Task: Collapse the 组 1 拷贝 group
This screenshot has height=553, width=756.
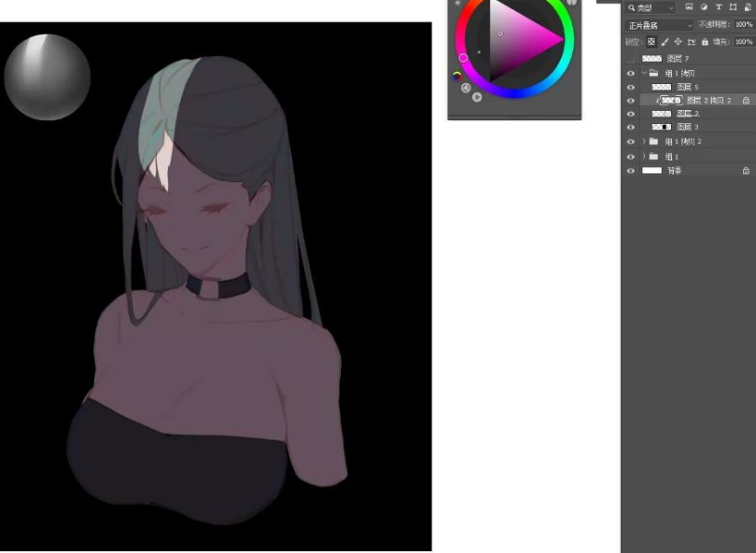Action: (x=643, y=73)
